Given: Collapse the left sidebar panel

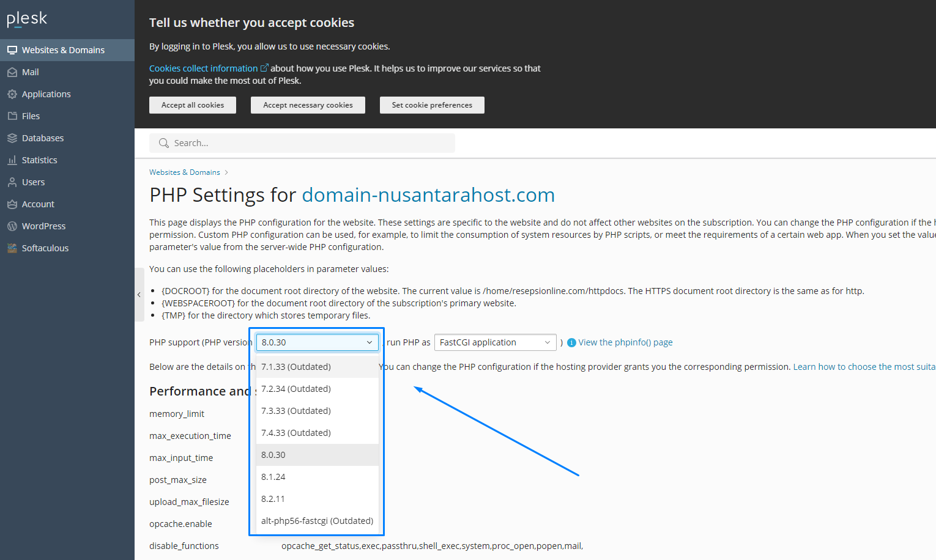Looking at the screenshot, I should coord(139,295).
